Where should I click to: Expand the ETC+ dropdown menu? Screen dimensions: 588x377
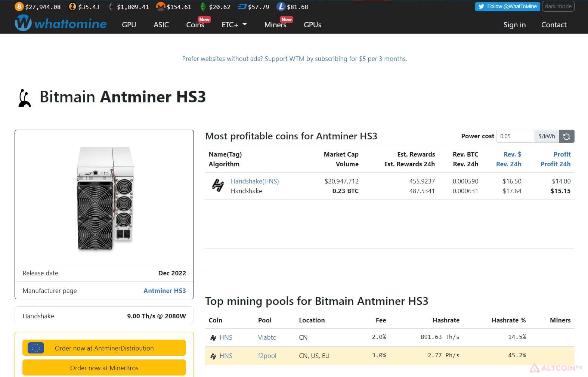click(x=234, y=25)
